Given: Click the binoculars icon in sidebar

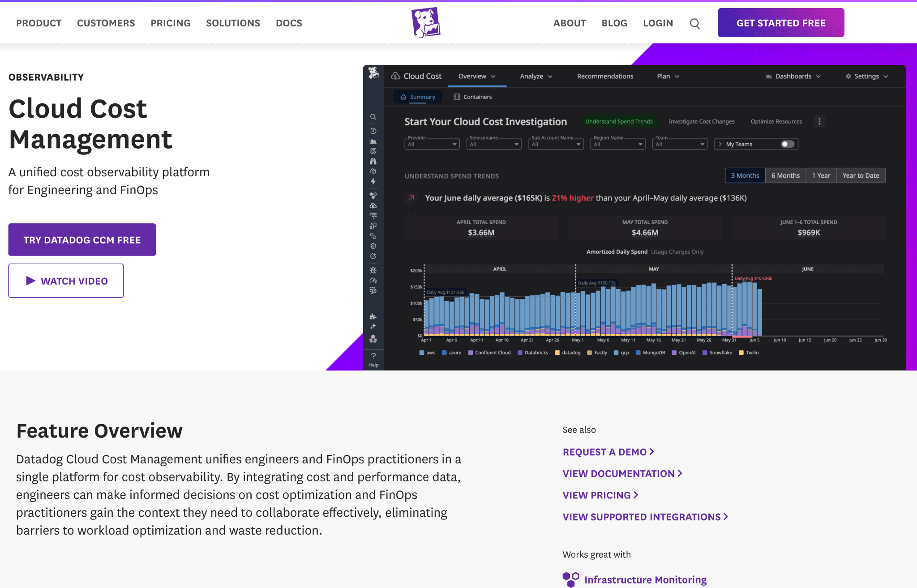Looking at the screenshot, I should (x=373, y=161).
